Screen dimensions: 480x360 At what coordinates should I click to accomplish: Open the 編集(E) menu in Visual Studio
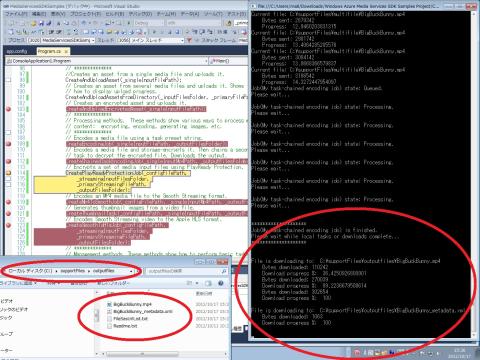pos(39,14)
